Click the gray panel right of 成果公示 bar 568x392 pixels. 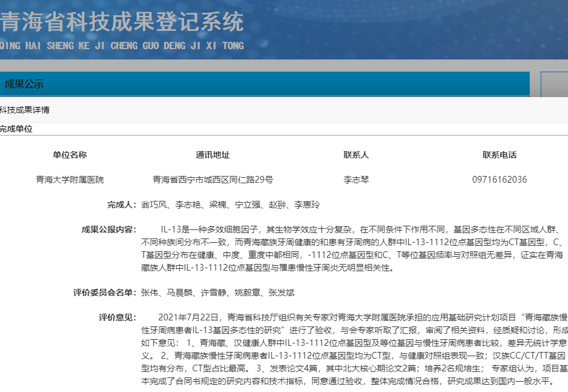pyautogui.click(x=554, y=84)
